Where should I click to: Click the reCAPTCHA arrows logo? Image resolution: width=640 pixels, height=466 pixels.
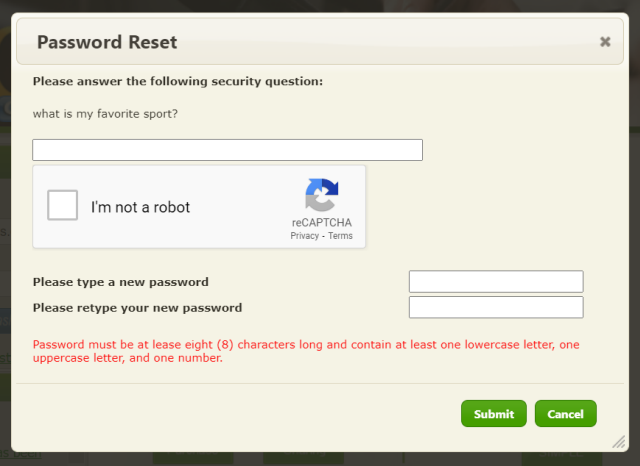[322, 195]
